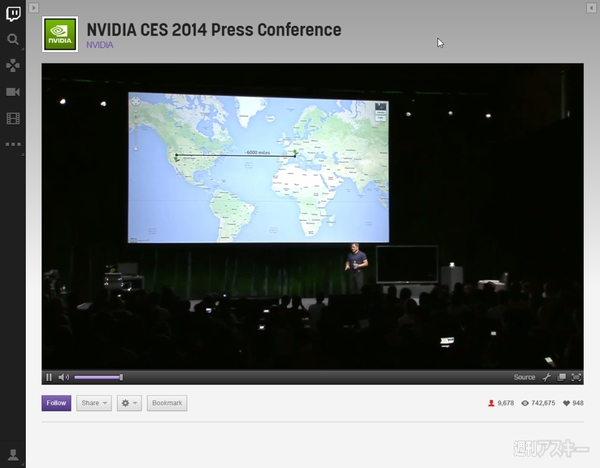Open the Twitch home logo
The height and width of the screenshot is (468, 600).
(13, 14)
